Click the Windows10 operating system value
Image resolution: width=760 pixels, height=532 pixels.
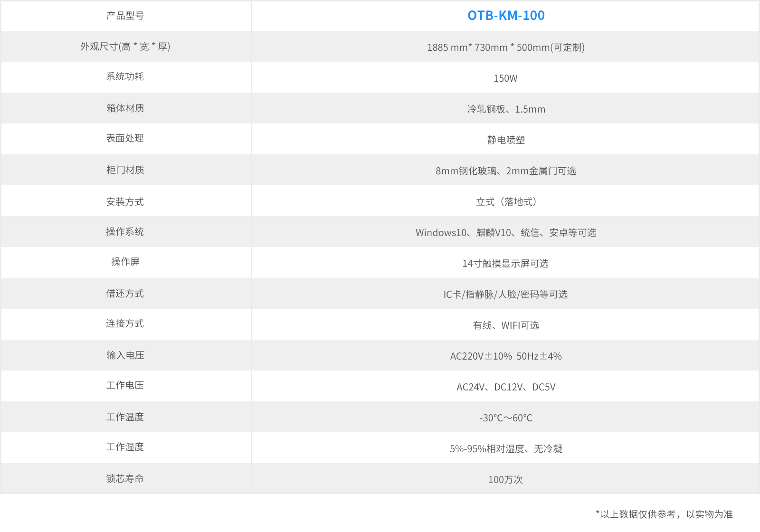pyautogui.click(x=505, y=233)
